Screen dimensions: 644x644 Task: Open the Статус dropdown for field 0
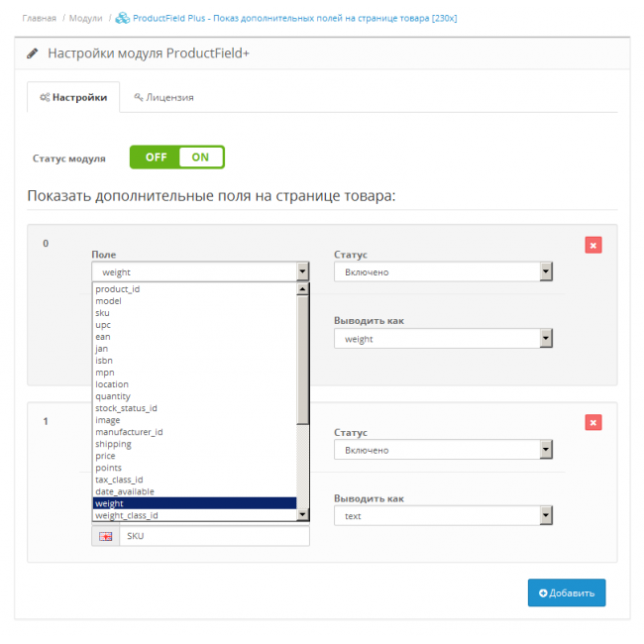(442, 271)
